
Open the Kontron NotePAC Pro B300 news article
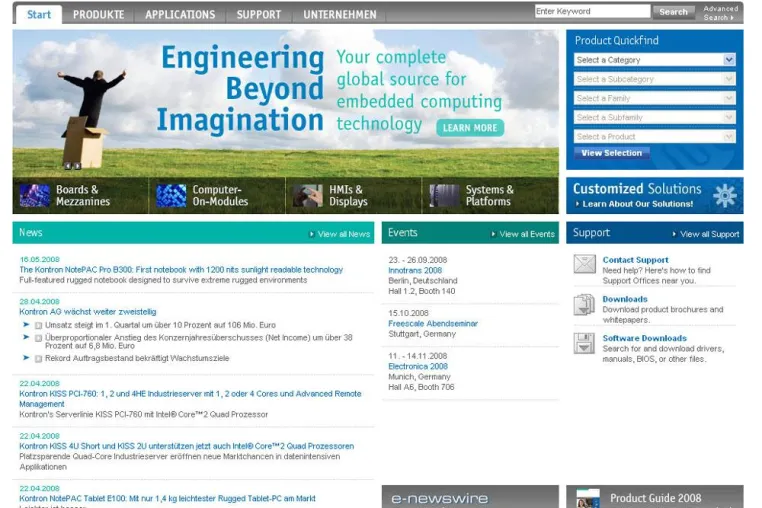pyautogui.click(x=181, y=270)
